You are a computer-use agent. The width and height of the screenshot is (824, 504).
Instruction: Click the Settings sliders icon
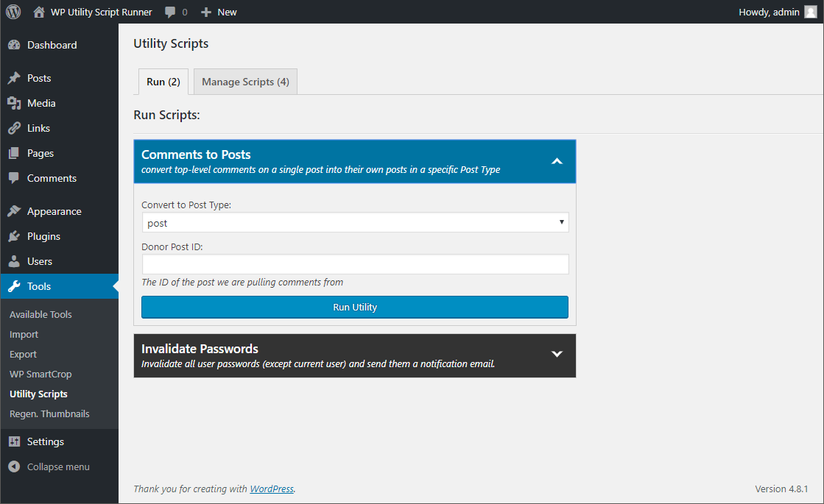point(14,441)
